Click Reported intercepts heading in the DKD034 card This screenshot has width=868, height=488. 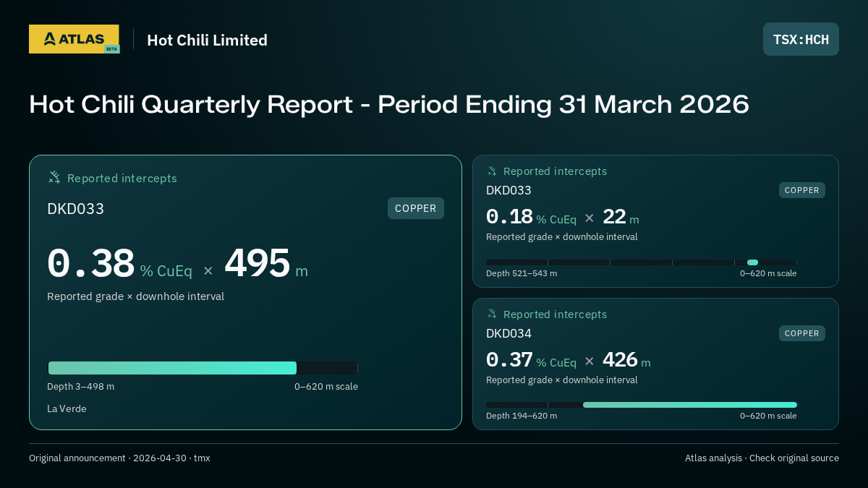click(555, 314)
